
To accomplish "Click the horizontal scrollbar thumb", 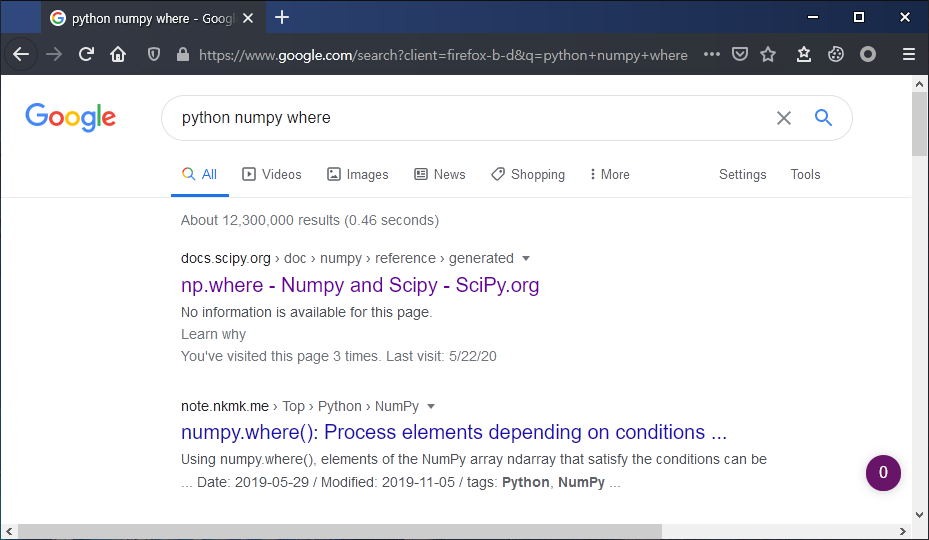I will tap(339, 531).
